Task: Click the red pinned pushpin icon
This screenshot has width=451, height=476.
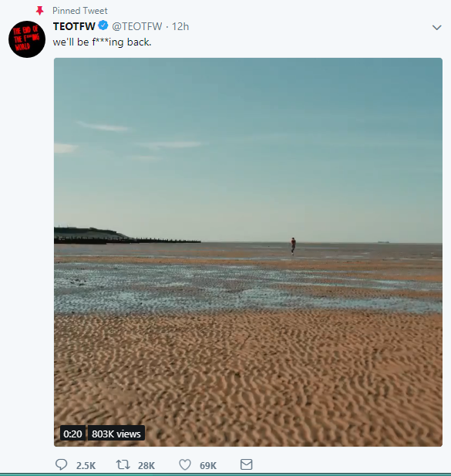Action: tap(40, 11)
